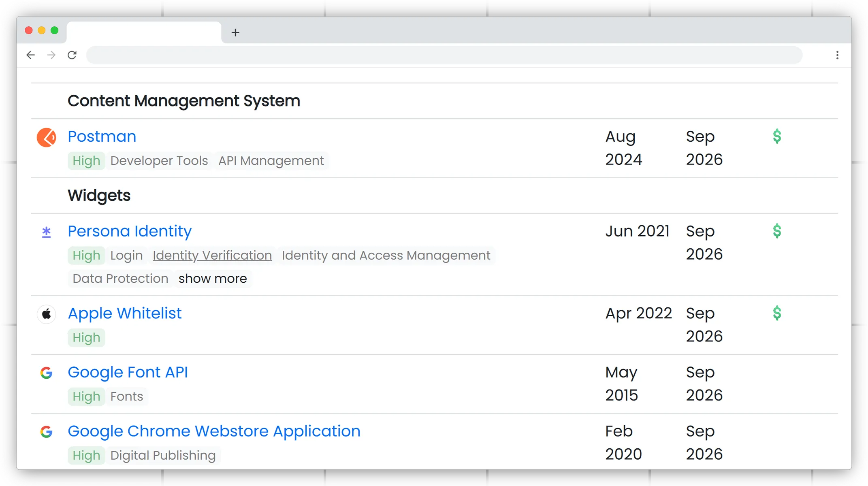Click Sep 2026 in the Chrome Webstore Application row

(704, 443)
